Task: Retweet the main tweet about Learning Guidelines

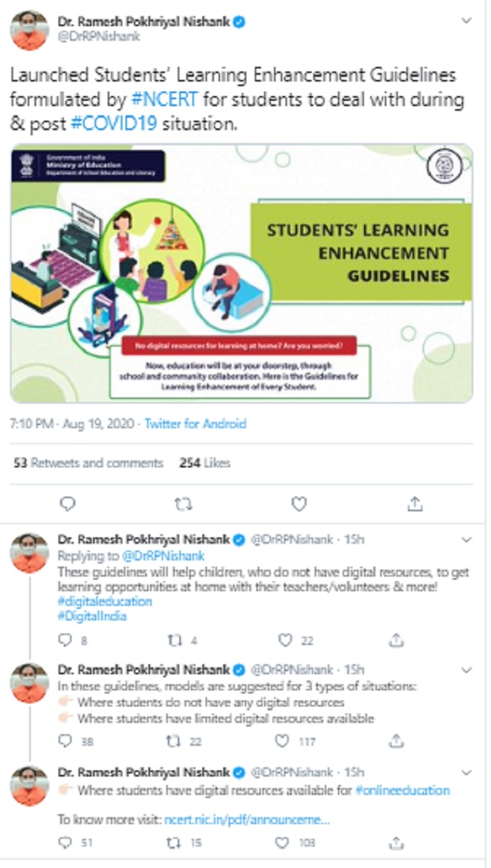Action: point(183,504)
